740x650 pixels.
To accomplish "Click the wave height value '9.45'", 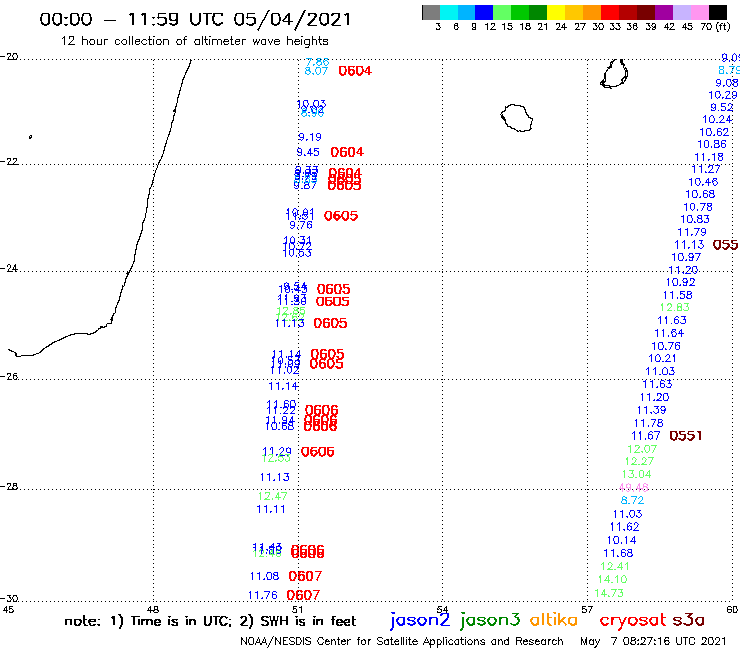I will click(x=308, y=152).
